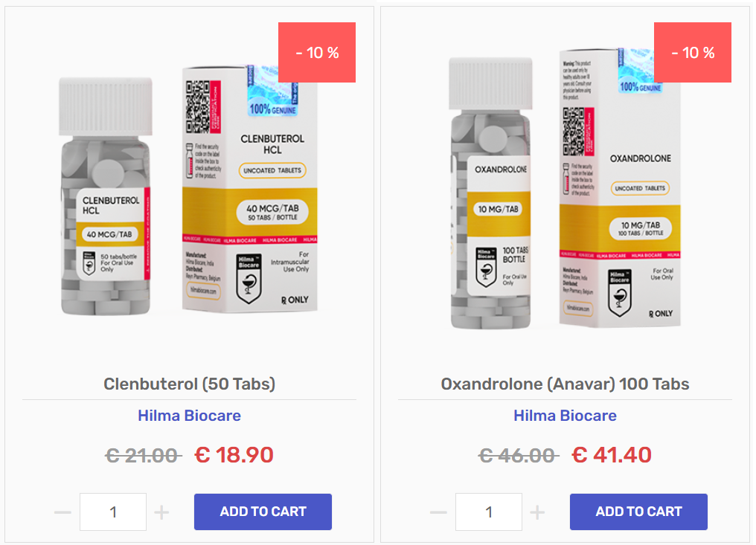Click the Oxandrolone box image
The image size is (756, 545).
coord(620,187)
